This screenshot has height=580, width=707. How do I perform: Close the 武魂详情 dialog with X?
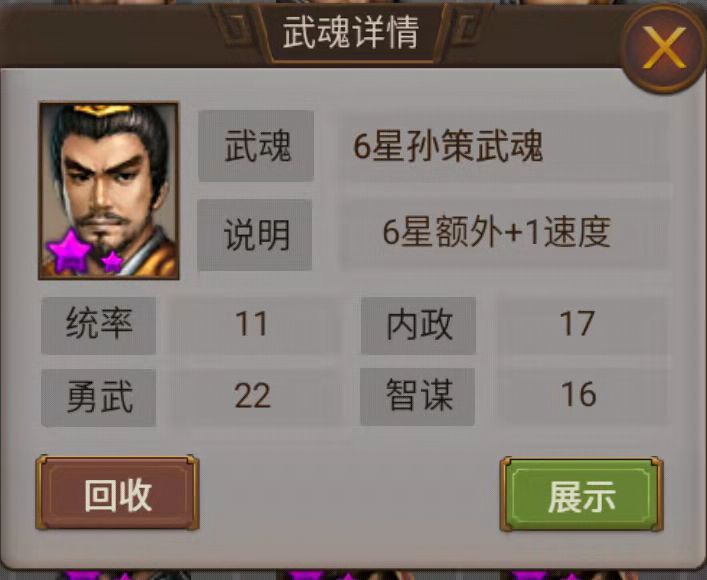tap(663, 48)
